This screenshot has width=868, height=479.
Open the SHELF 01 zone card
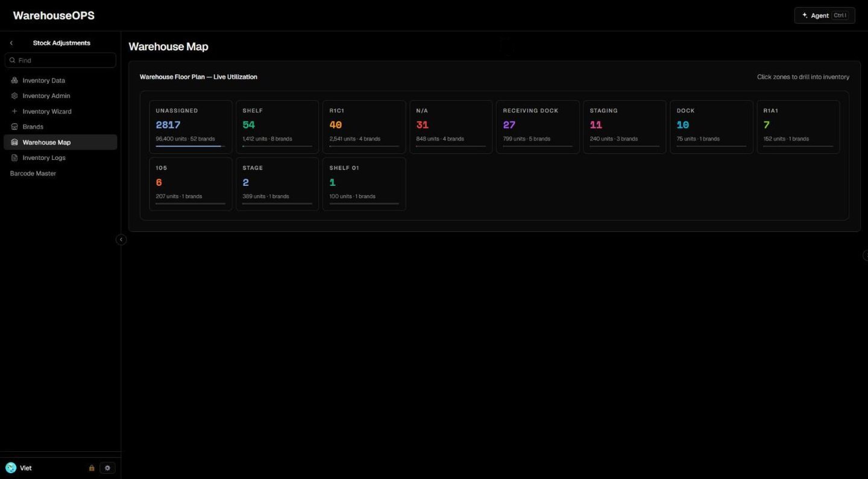pyautogui.click(x=364, y=184)
